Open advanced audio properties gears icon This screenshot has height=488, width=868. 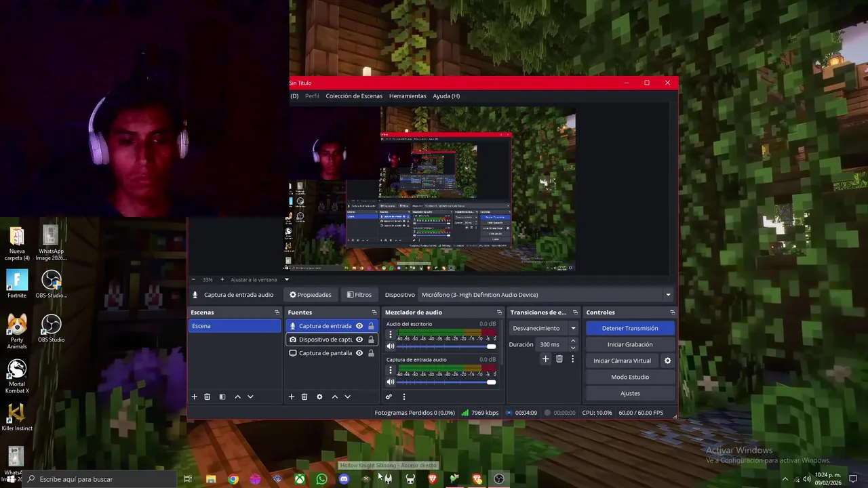(x=389, y=396)
